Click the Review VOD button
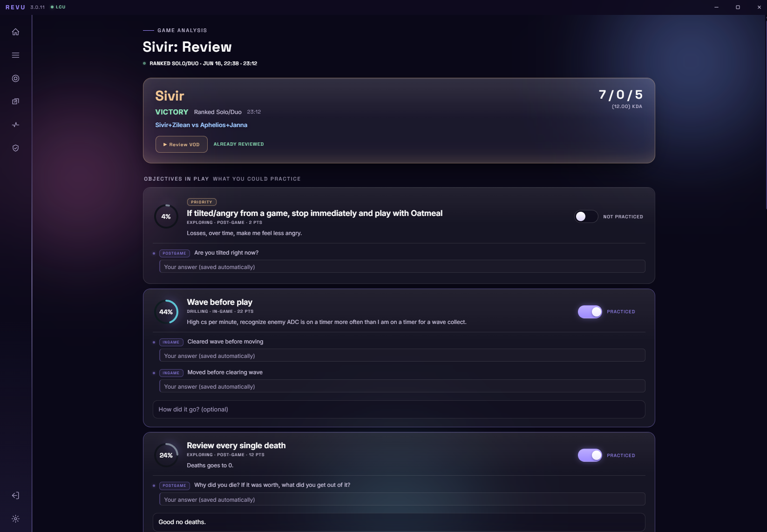 [181, 144]
